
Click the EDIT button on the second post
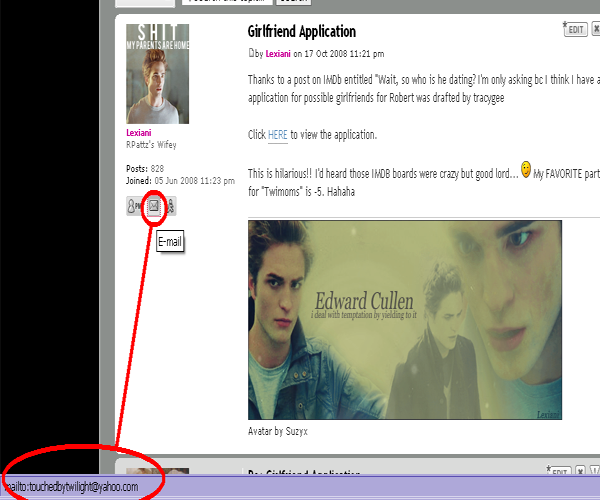[x=559, y=471]
